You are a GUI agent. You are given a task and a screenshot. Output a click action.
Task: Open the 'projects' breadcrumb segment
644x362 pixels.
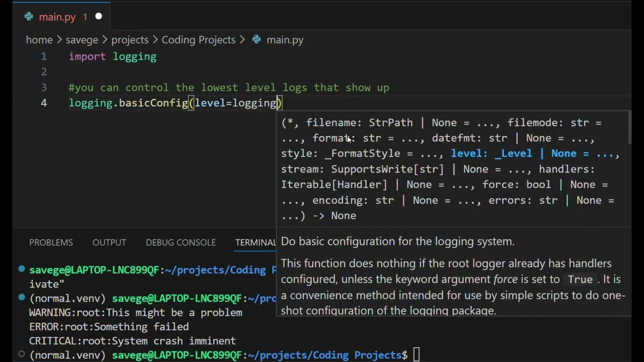(x=130, y=40)
